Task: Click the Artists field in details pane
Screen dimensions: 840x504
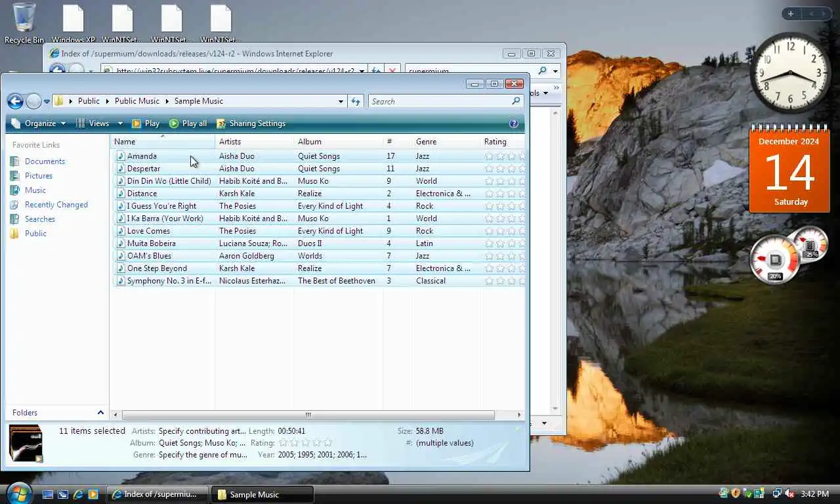Action: tap(203, 431)
